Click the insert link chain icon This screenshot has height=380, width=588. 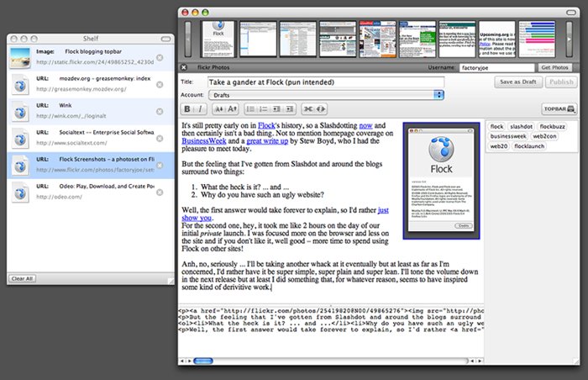point(308,109)
